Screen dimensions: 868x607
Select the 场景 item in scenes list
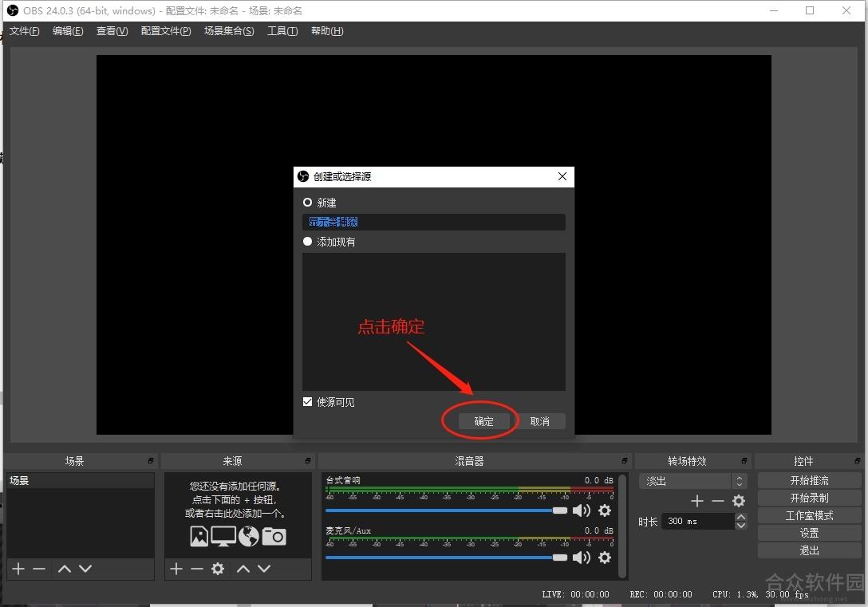pos(81,480)
